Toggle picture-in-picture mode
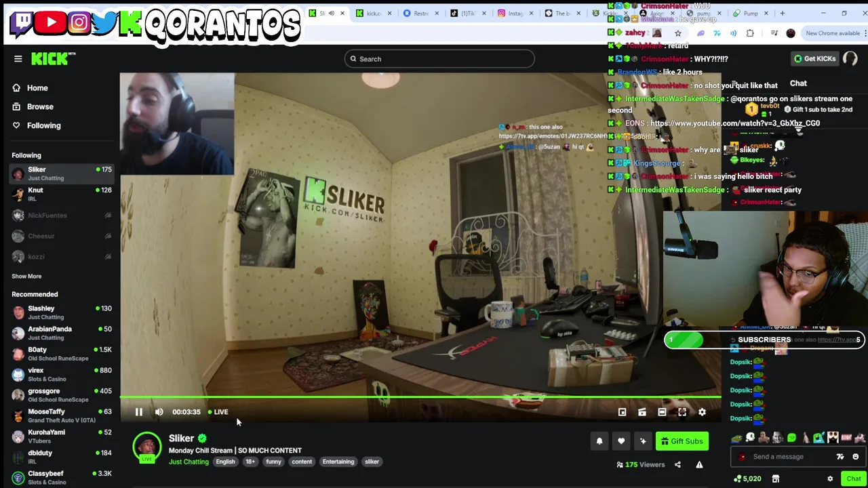The height and width of the screenshot is (488, 868). coord(622,412)
